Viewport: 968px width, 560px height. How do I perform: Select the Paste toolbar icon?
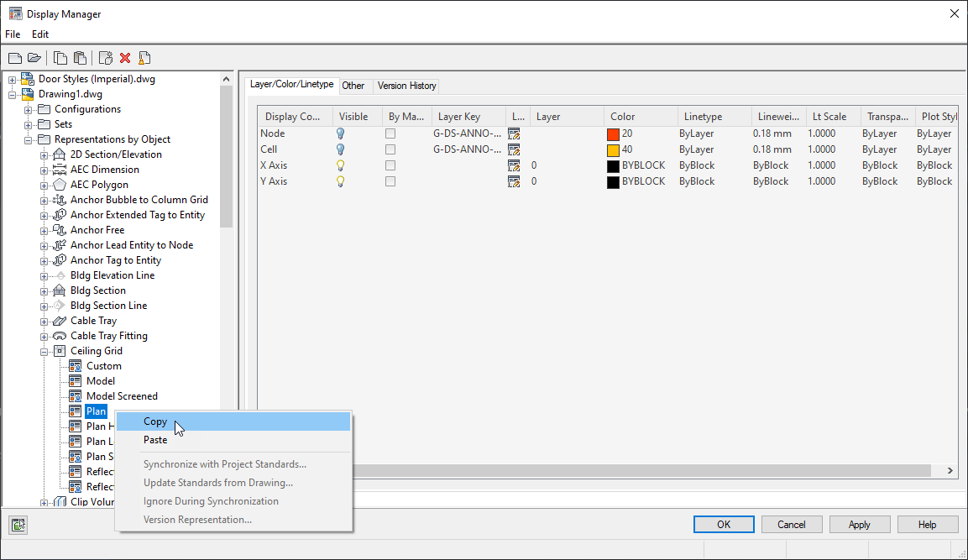79,57
